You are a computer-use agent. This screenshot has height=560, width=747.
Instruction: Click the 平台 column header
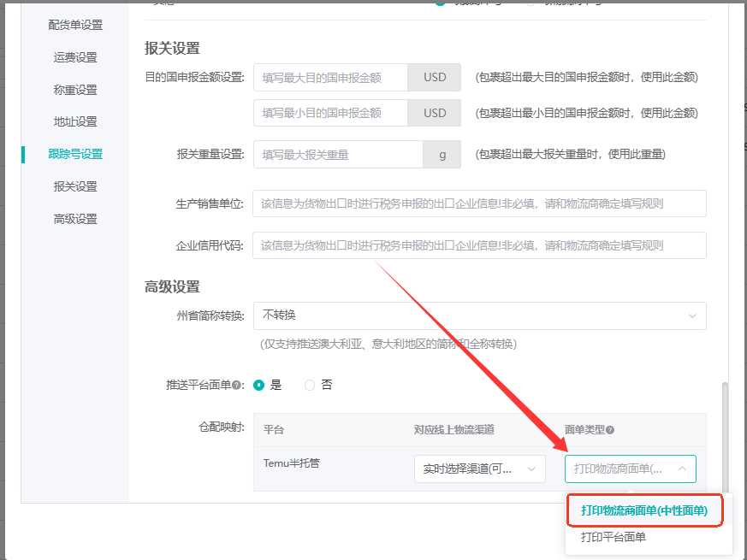[x=274, y=429]
